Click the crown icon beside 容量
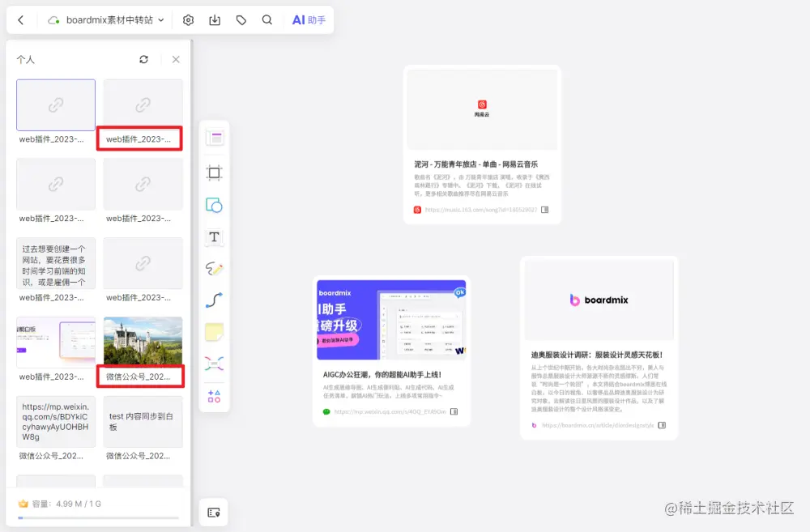Image resolution: width=810 pixels, height=532 pixels. [23, 504]
